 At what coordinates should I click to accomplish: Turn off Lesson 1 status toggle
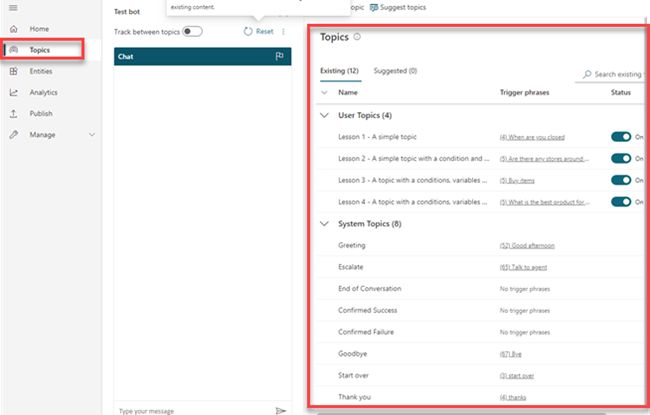[621, 137]
